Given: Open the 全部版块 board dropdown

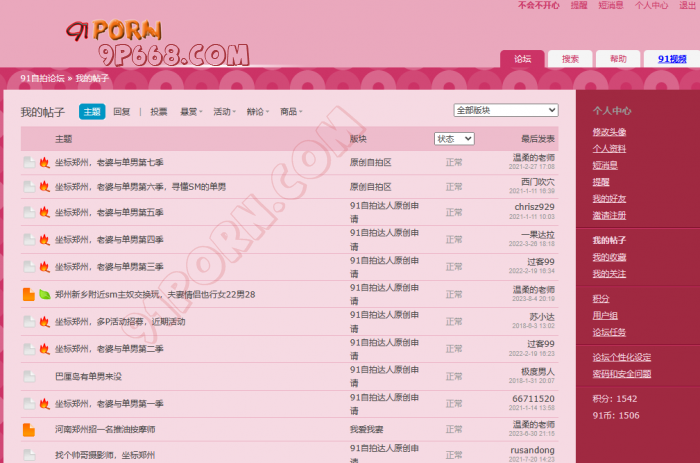Looking at the screenshot, I should (506, 110).
